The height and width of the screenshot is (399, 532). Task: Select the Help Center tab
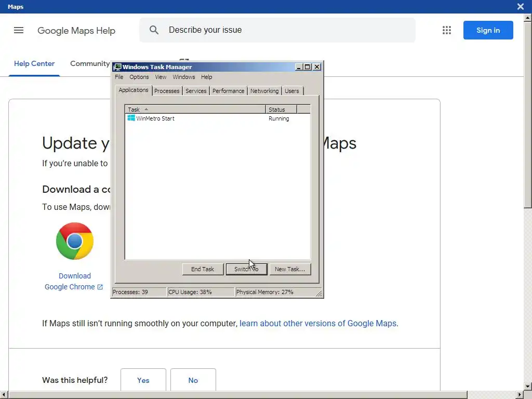pyautogui.click(x=34, y=63)
